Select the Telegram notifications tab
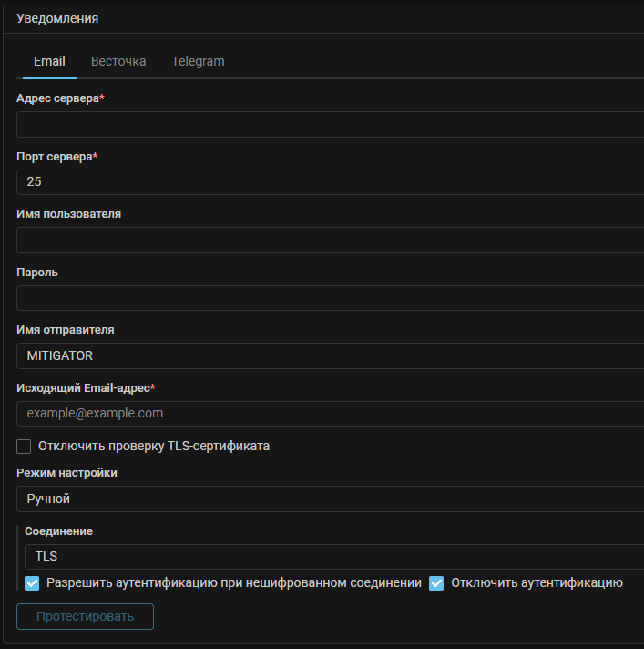The width and height of the screenshot is (644, 649). tap(198, 61)
